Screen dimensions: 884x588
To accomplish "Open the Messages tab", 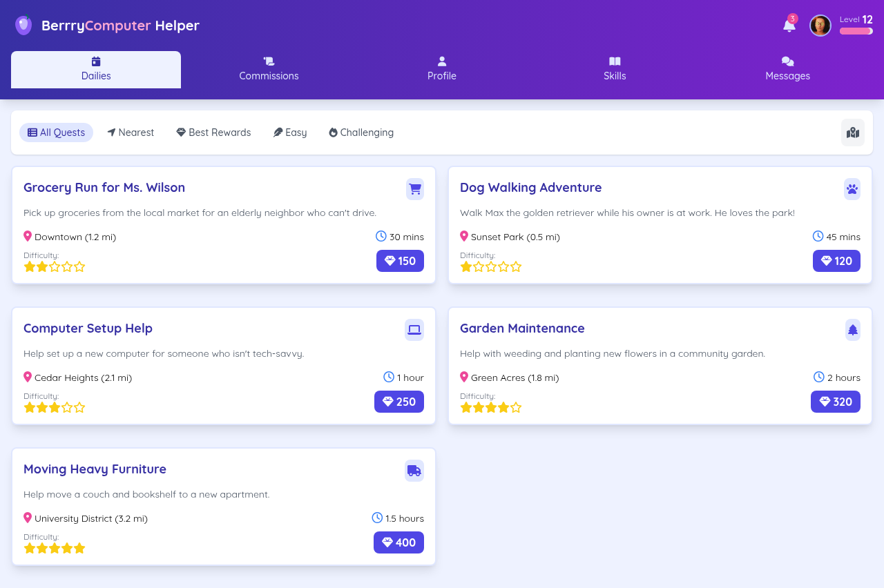I will pos(787,69).
